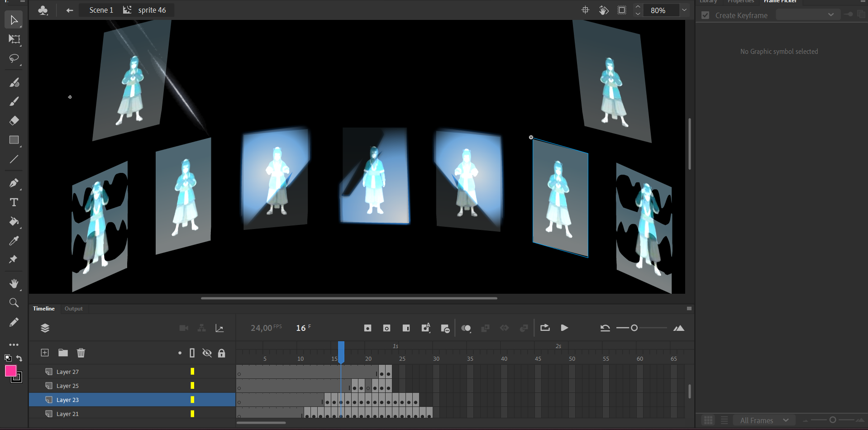Activate the Eyedropper tool

(x=14, y=241)
